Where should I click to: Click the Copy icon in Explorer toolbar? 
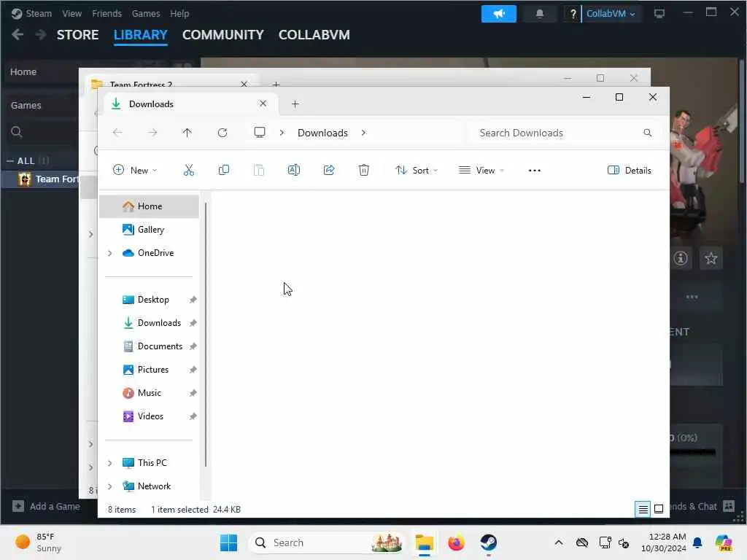coord(223,170)
